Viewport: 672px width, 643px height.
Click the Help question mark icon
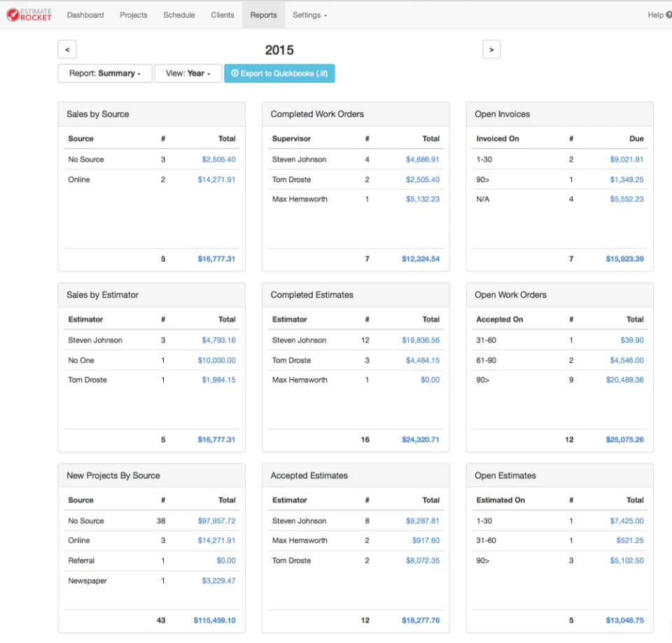tap(668, 15)
